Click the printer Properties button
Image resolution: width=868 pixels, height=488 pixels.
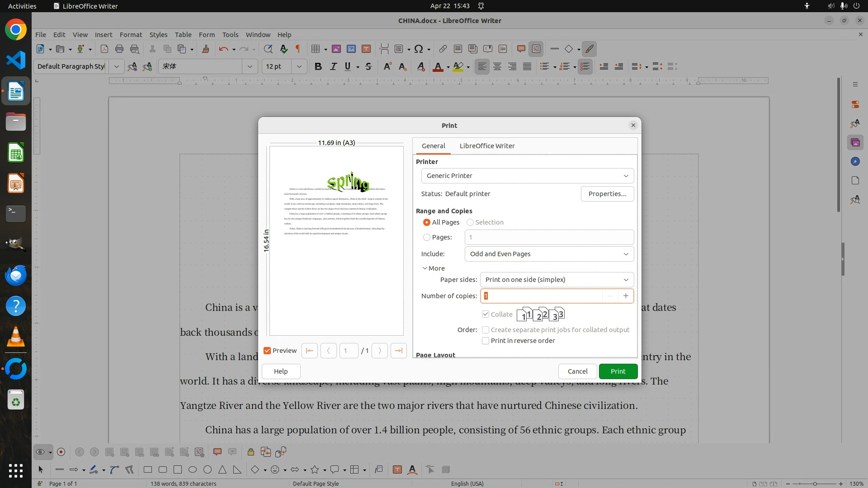(607, 194)
